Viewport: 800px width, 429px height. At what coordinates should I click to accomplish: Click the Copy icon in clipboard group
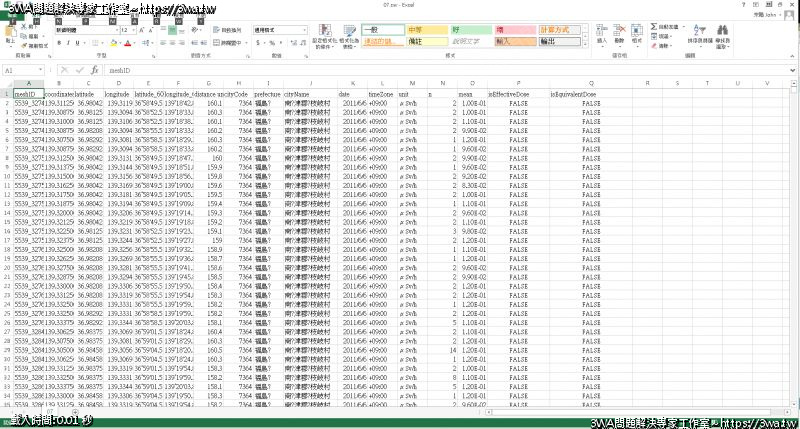tap(24, 36)
